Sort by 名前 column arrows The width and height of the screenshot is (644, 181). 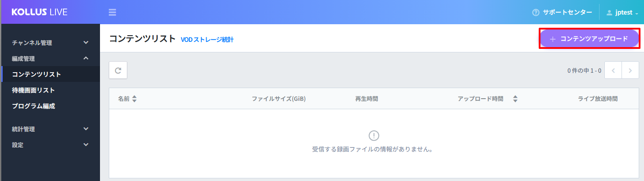tap(134, 99)
